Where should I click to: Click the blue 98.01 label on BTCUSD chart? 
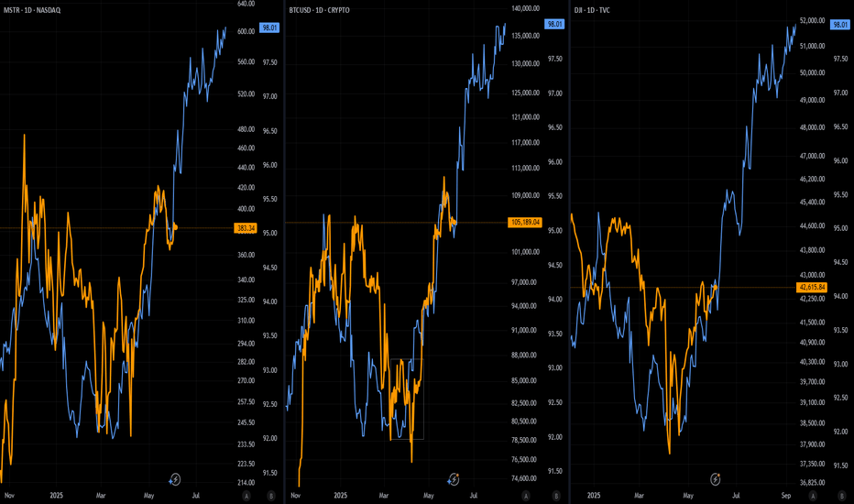pos(554,24)
